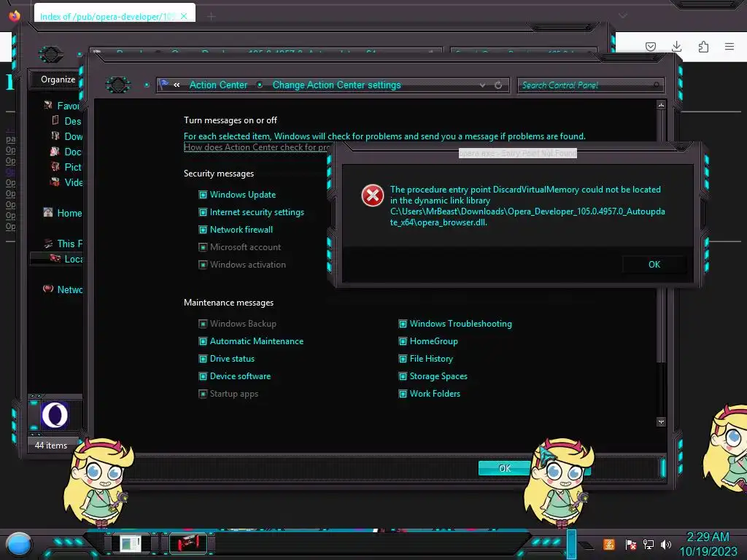This screenshot has height=560, width=747.
Task: Click Pictures icon in Explorer sidebar
Action: (x=55, y=167)
